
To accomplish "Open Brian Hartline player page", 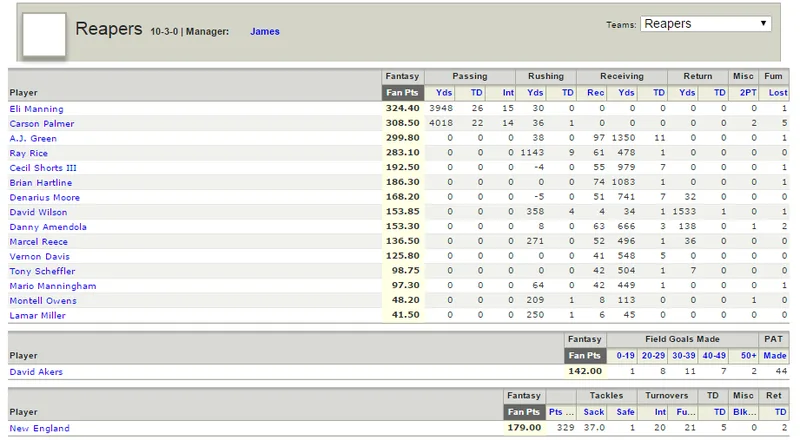I will 41,183.
